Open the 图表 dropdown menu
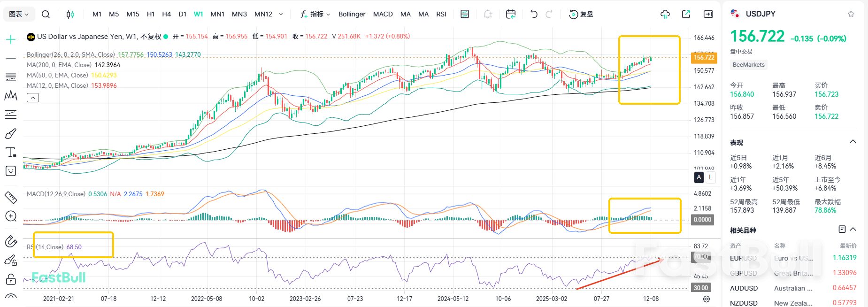Viewport: 868px width, 307px height. pos(19,14)
